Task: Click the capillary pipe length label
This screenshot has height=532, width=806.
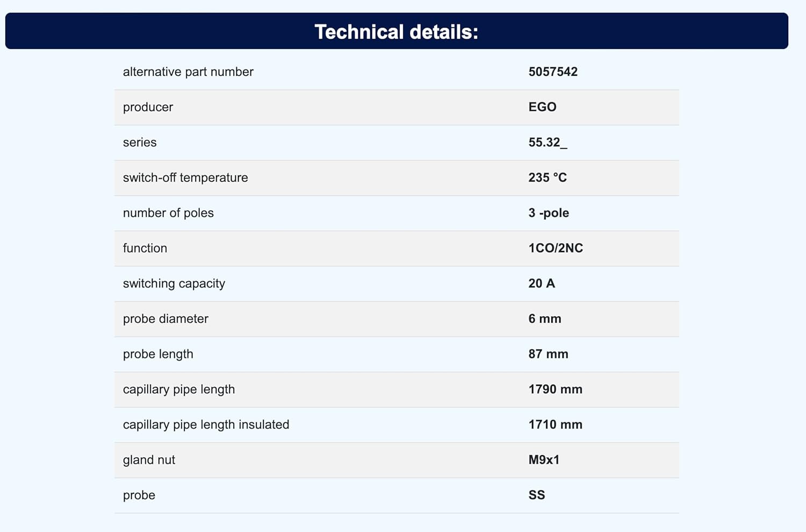Action: click(x=179, y=390)
